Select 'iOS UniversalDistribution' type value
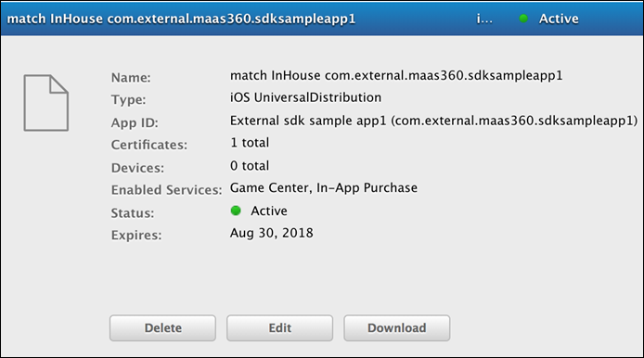Image resolution: width=644 pixels, height=358 pixels. [x=305, y=97]
